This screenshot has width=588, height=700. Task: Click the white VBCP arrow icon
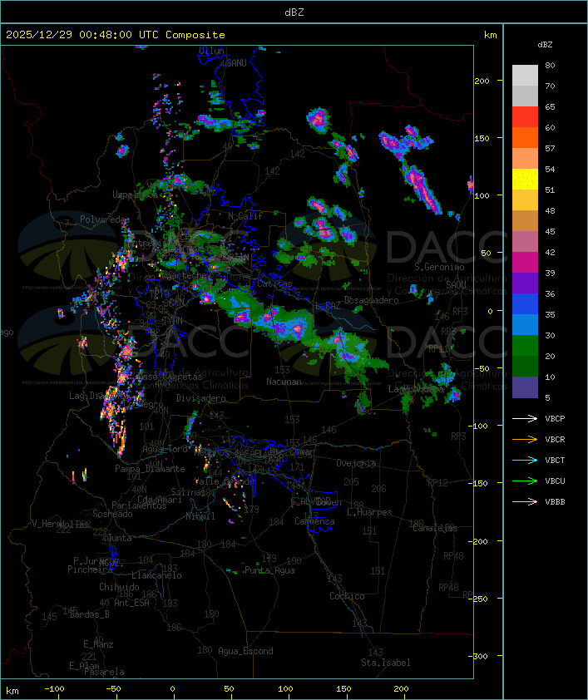pos(525,418)
